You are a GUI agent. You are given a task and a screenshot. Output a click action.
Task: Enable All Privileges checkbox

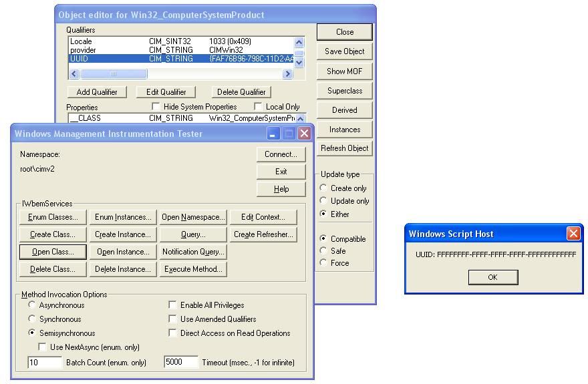[x=173, y=305]
